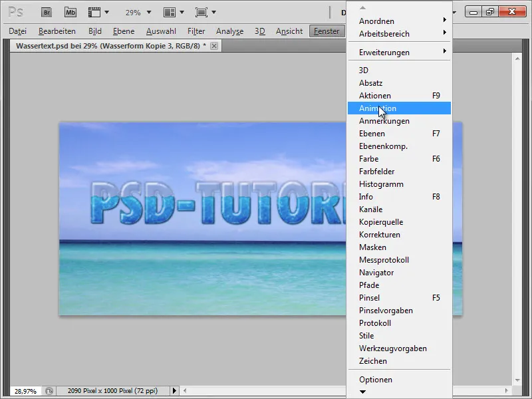
Task: Click vertical scrollbar up arrow
Action: (517, 59)
